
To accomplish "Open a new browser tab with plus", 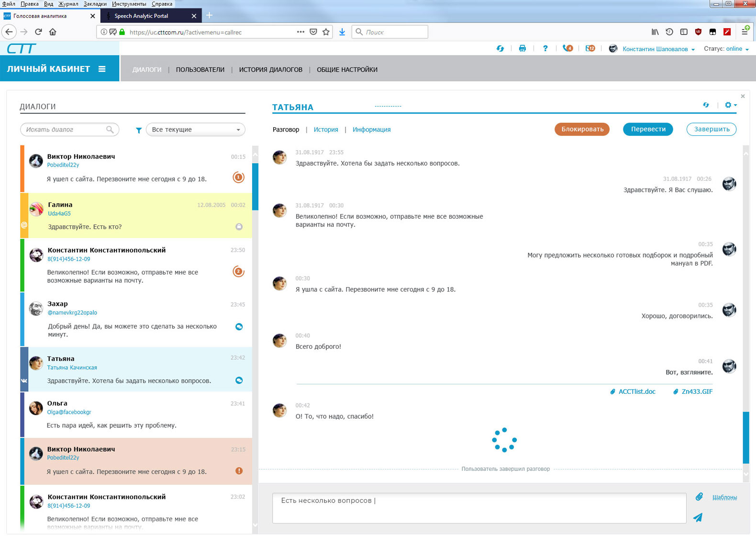I will (x=209, y=15).
